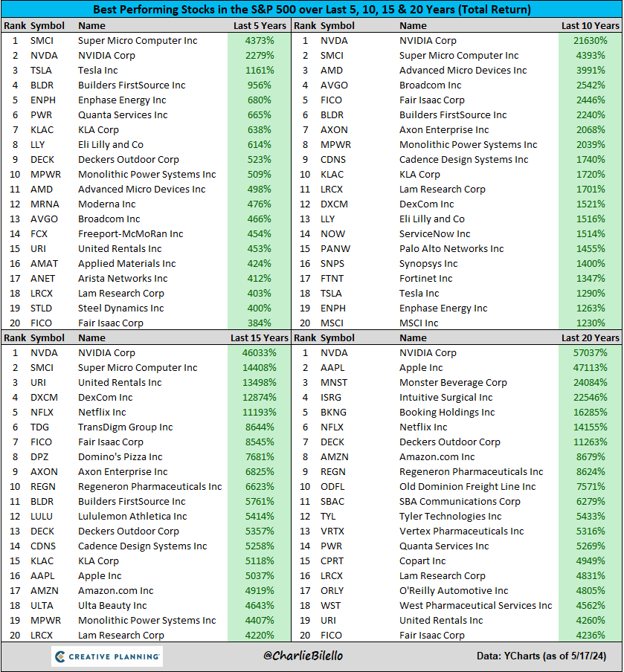Click 'Arista Networks Inc' name
Image resolution: width=624 pixels, height=672 pixels.
click(x=123, y=279)
